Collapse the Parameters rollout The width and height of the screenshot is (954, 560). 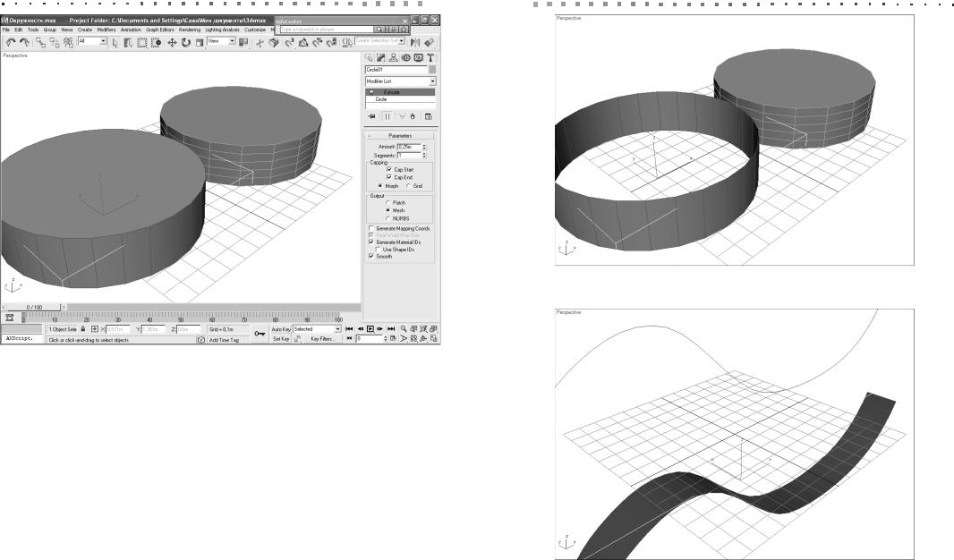[x=399, y=136]
